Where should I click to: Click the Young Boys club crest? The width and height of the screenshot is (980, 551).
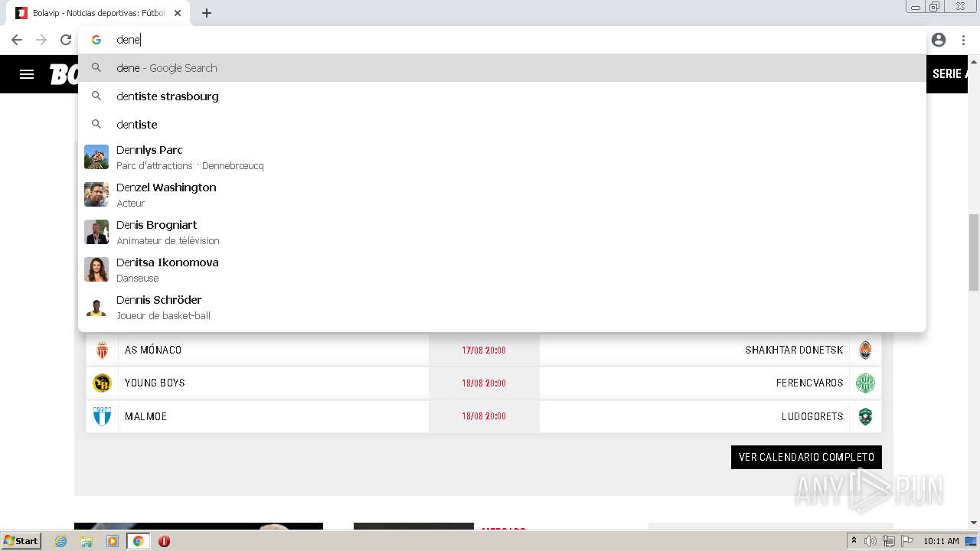tap(102, 383)
